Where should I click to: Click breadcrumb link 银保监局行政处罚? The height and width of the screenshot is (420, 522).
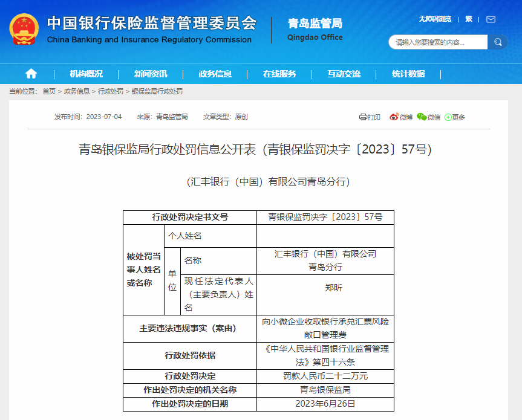pos(157,91)
